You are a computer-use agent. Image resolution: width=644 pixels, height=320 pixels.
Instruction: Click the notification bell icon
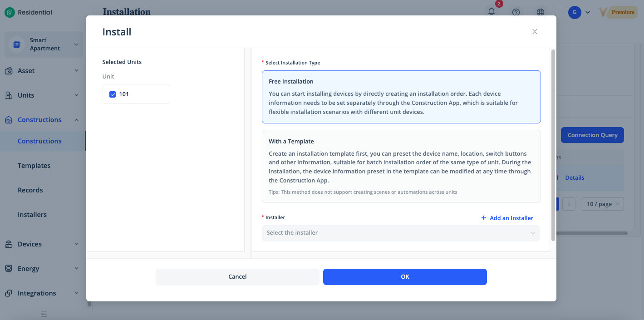[492, 12]
